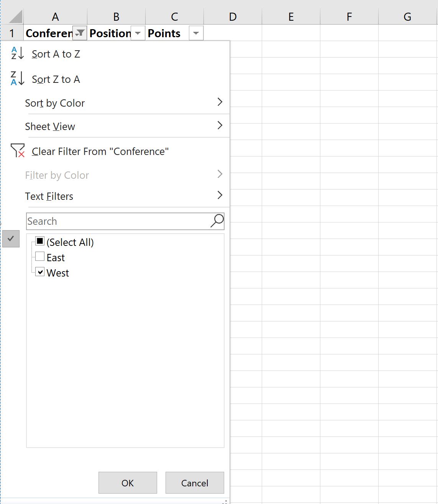Image resolution: width=438 pixels, height=504 pixels.
Task: Click the Clear Filter funnel icon
Action: point(18,151)
